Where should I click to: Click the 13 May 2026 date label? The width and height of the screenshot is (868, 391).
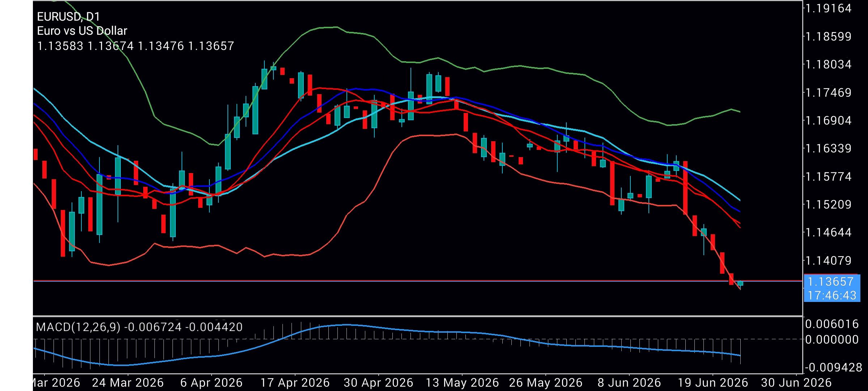click(x=462, y=383)
